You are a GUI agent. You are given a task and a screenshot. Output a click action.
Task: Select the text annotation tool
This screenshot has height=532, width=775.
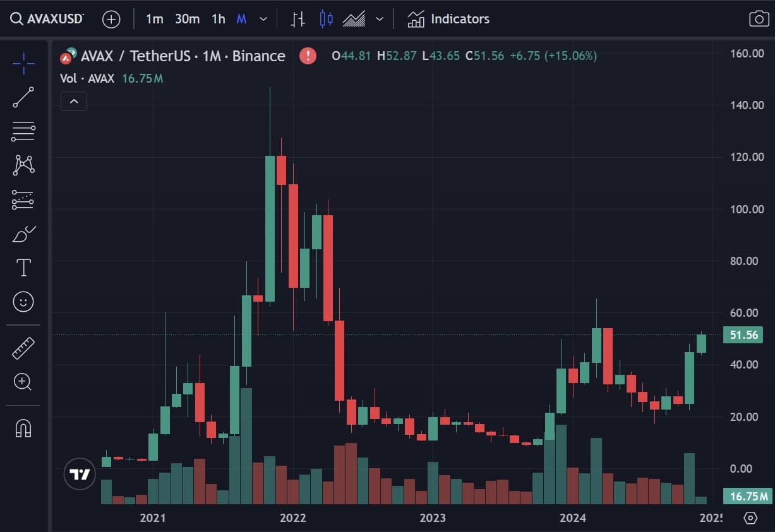(x=23, y=267)
